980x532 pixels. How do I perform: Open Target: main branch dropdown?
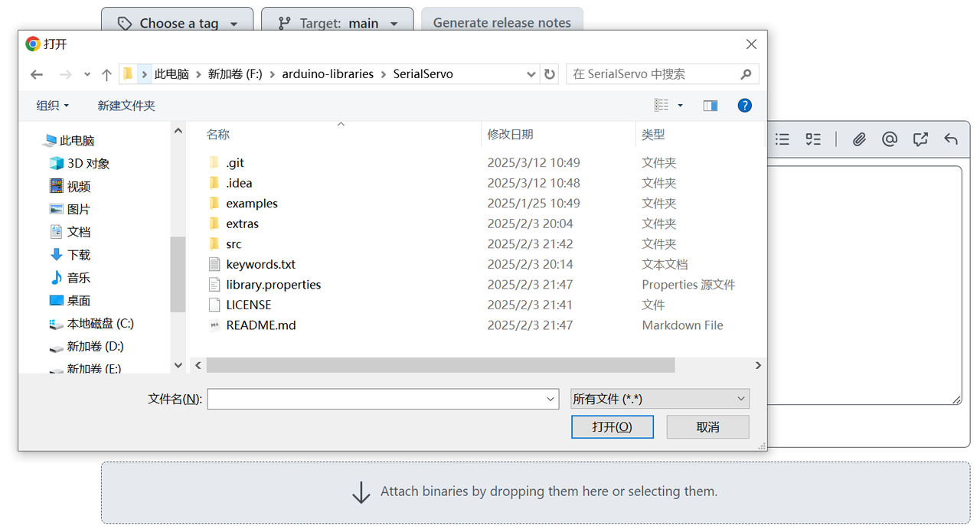click(338, 23)
